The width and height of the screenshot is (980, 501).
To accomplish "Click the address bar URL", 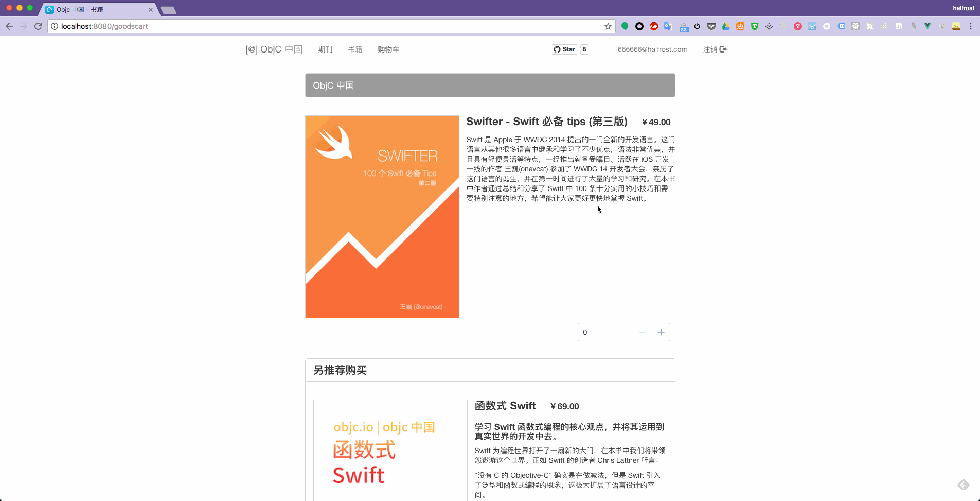I will coord(104,26).
